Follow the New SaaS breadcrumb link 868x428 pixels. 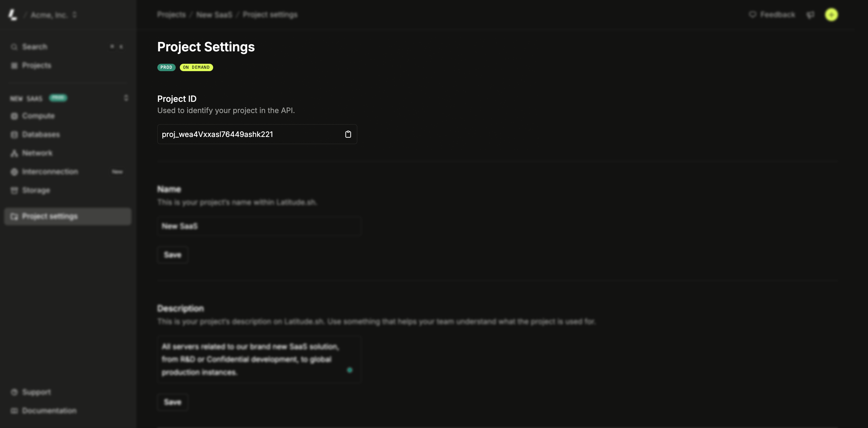point(214,14)
